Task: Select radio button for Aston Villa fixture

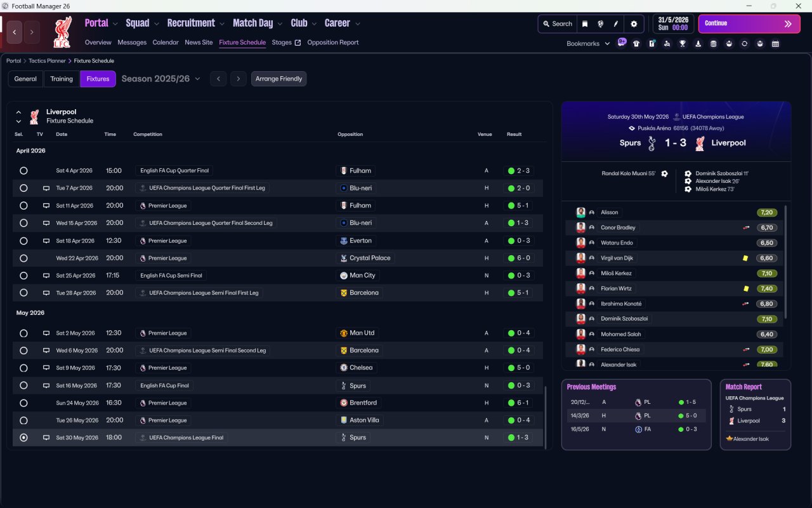Action: (23, 420)
